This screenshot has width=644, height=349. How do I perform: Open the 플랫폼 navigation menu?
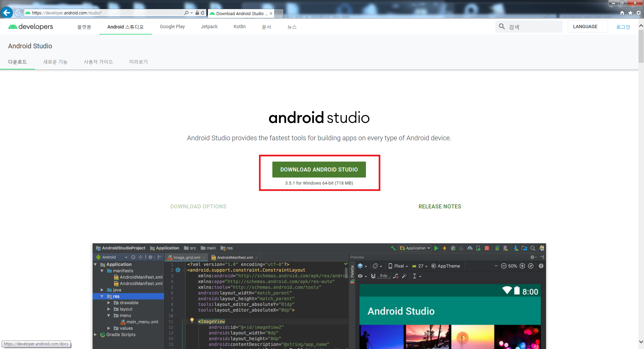click(x=84, y=27)
